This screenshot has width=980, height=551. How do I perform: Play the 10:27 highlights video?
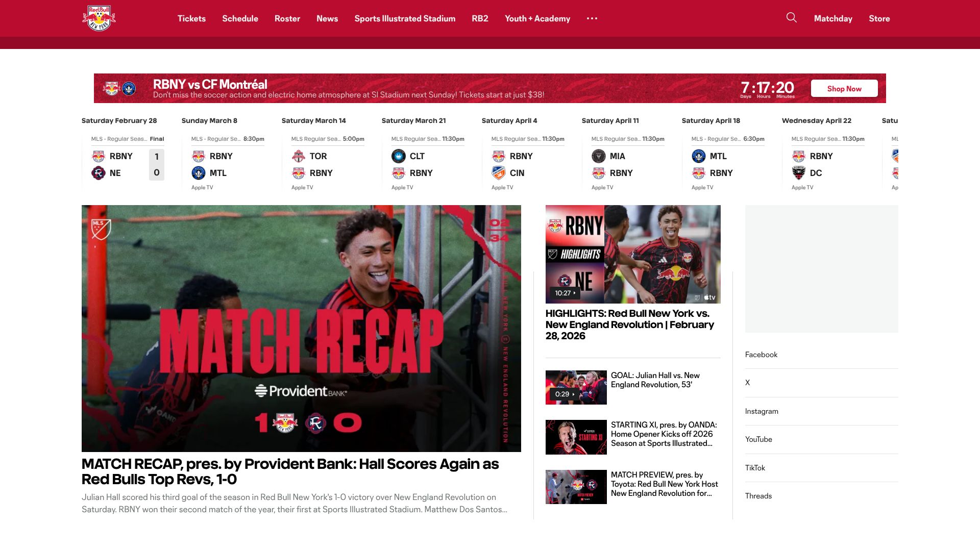point(633,254)
